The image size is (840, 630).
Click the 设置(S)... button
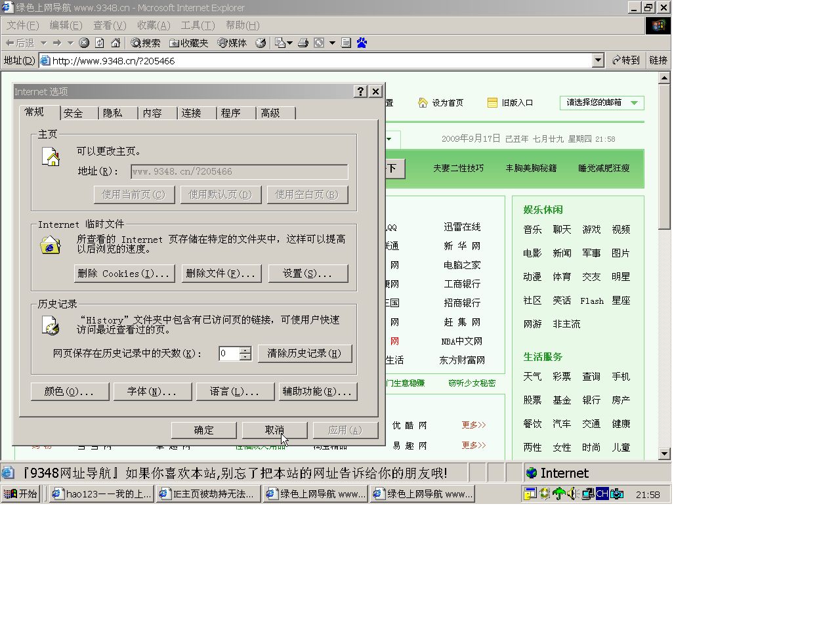(308, 273)
